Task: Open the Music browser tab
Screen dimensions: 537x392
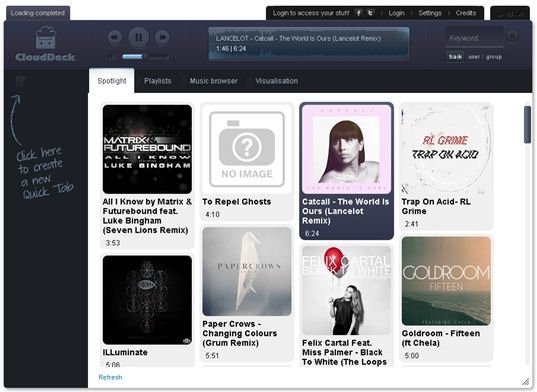Action: coord(214,81)
